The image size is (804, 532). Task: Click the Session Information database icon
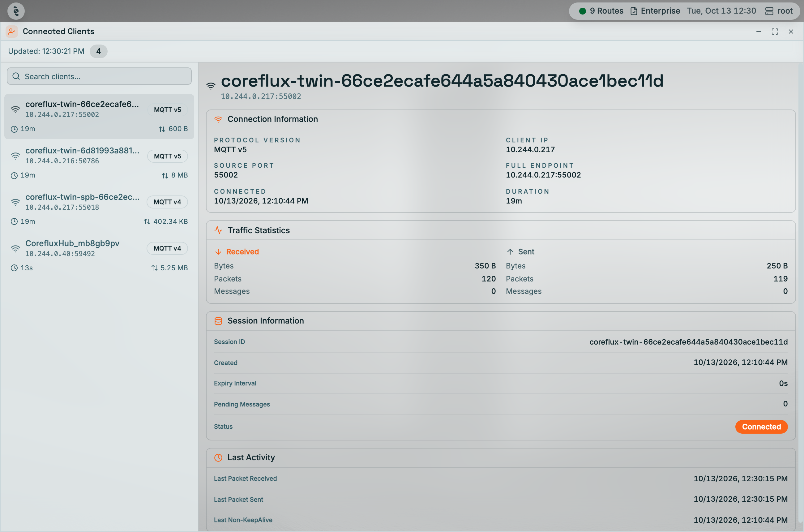pyautogui.click(x=218, y=321)
